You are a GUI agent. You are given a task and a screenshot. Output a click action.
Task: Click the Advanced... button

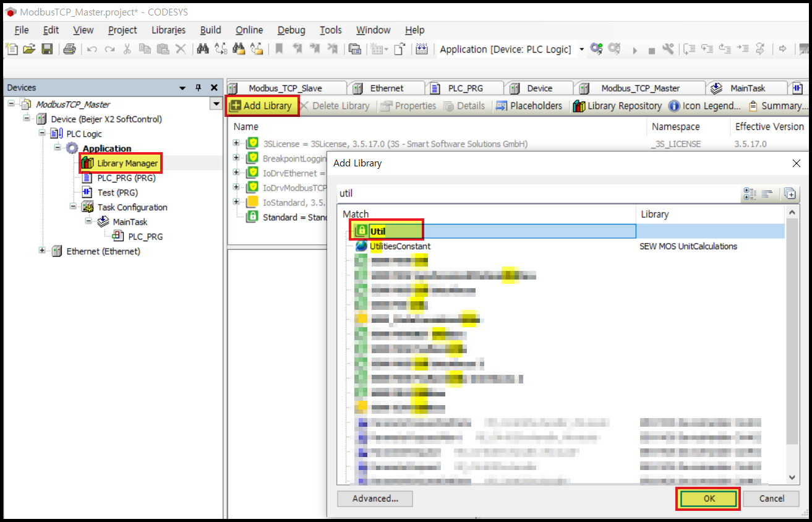coord(375,498)
